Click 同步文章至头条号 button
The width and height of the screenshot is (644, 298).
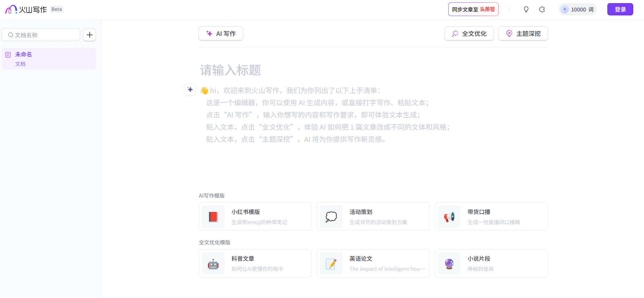[473, 9]
